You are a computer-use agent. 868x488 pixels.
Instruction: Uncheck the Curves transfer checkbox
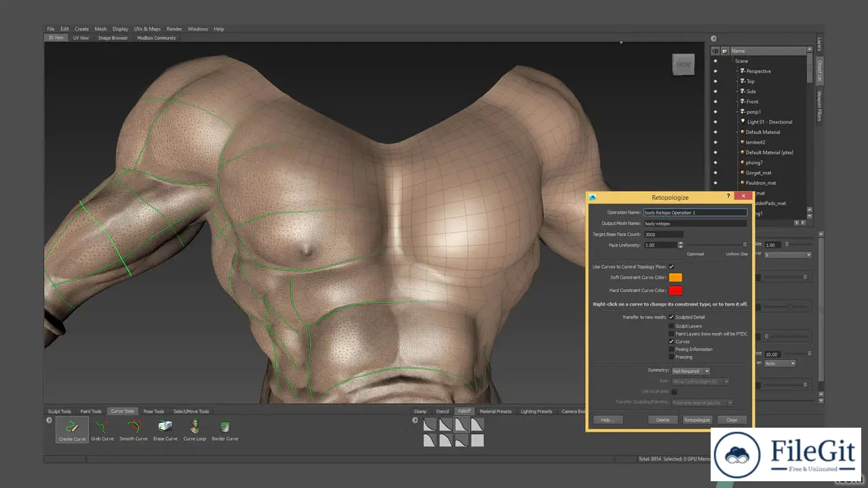[671, 342]
